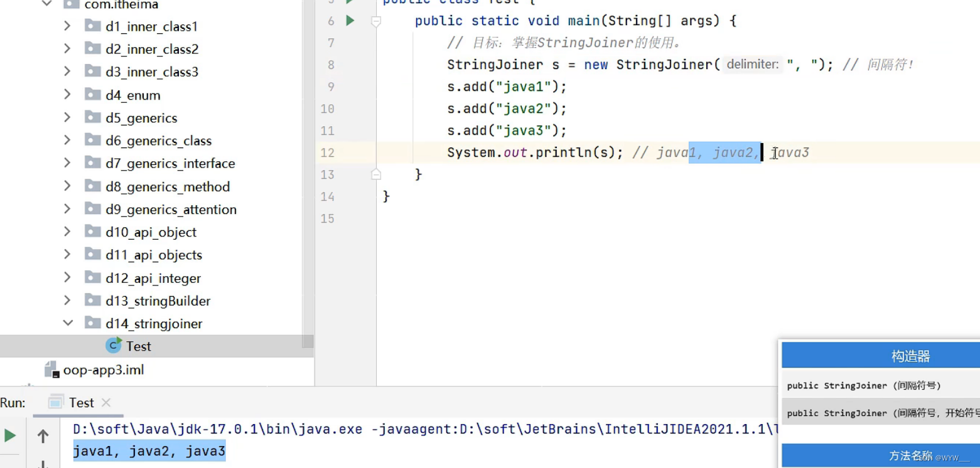Screen dimensions: 980x468
Task: Click the d4_enum package folder icon
Action: click(92, 94)
